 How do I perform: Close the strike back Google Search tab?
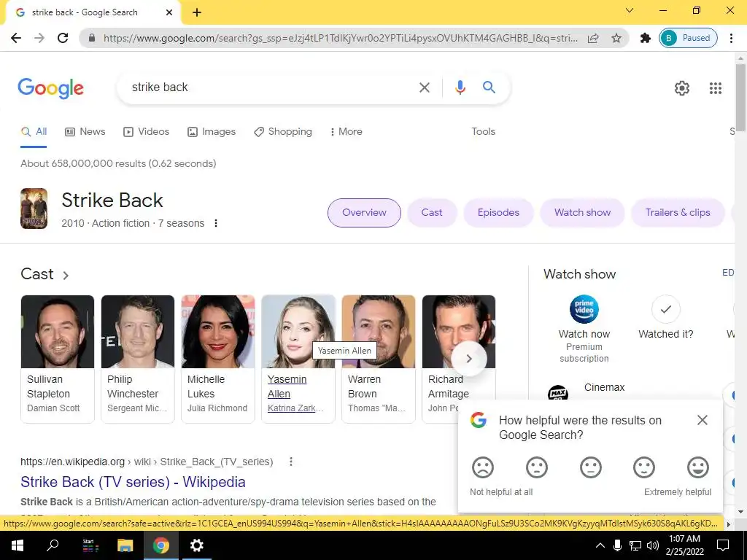169,12
